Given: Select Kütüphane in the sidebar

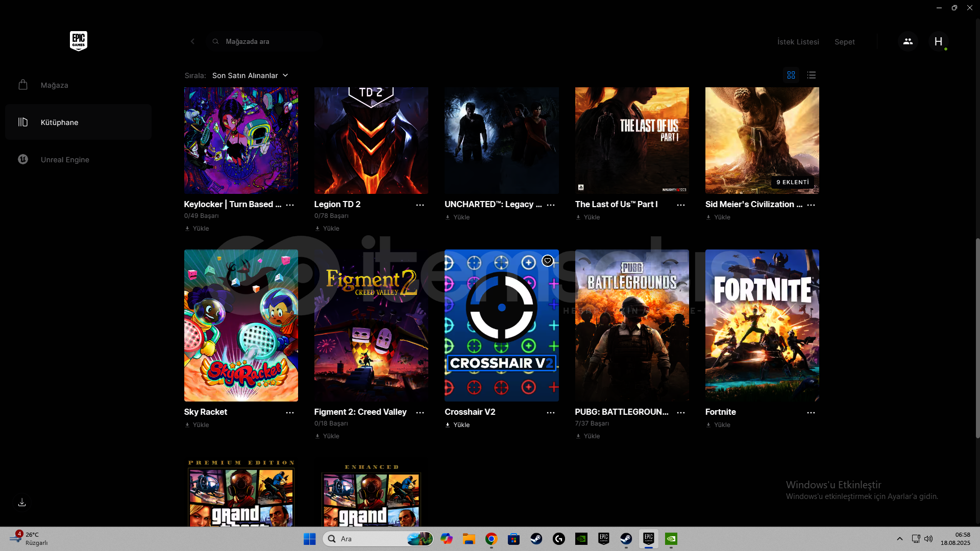Looking at the screenshot, I should 78,122.
